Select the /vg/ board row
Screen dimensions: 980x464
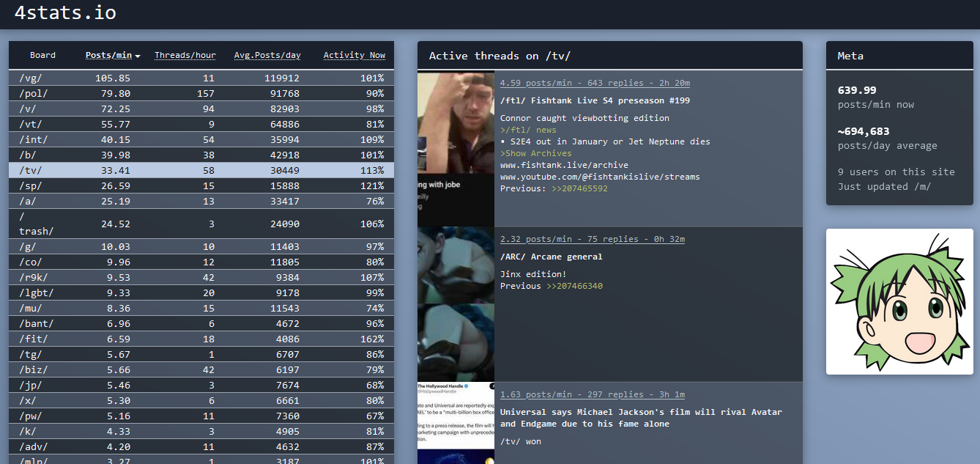point(201,78)
